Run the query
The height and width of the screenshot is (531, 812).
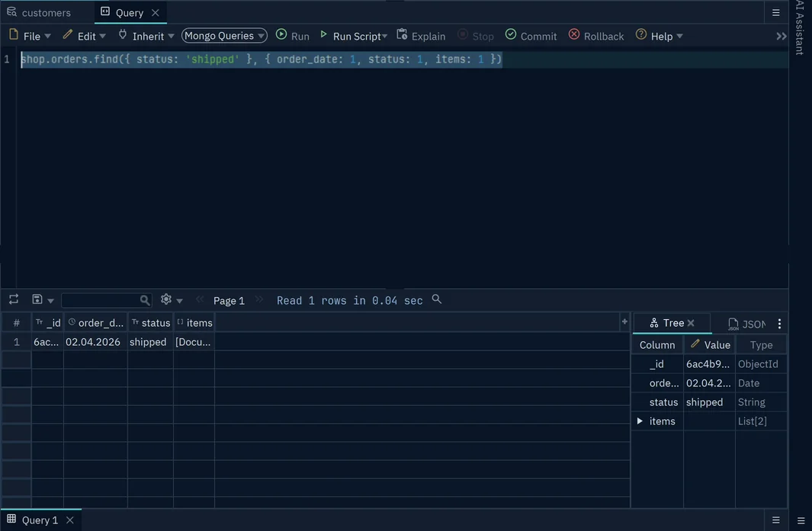pyautogui.click(x=293, y=36)
